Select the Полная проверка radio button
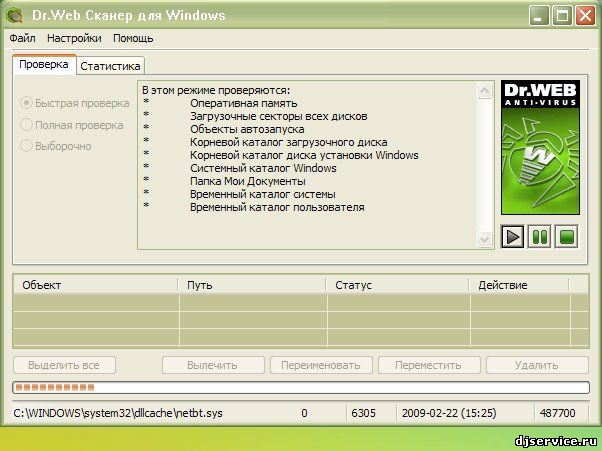This screenshot has height=451, width=602. pos(27,125)
